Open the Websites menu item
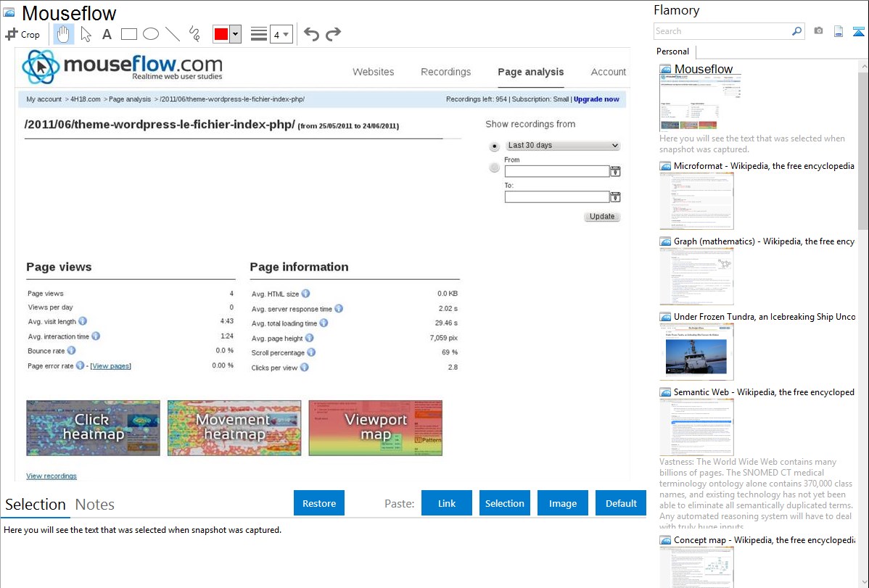This screenshot has height=588, width=869. (x=373, y=72)
